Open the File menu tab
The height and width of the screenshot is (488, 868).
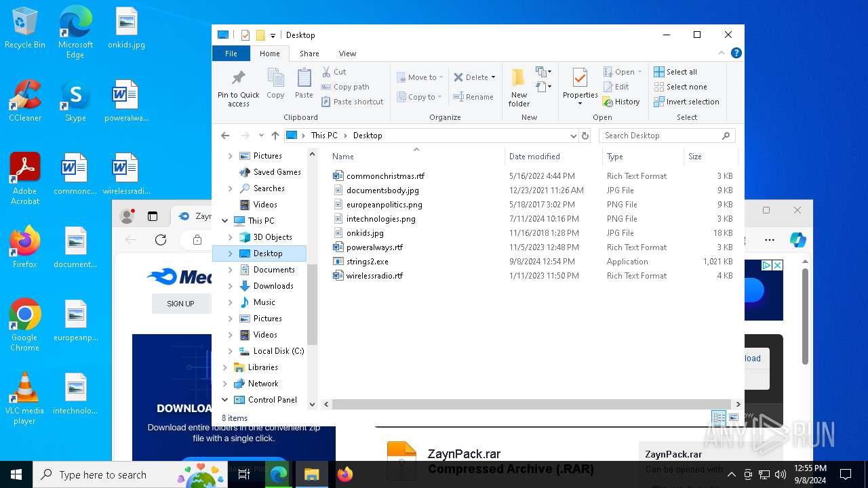[231, 54]
